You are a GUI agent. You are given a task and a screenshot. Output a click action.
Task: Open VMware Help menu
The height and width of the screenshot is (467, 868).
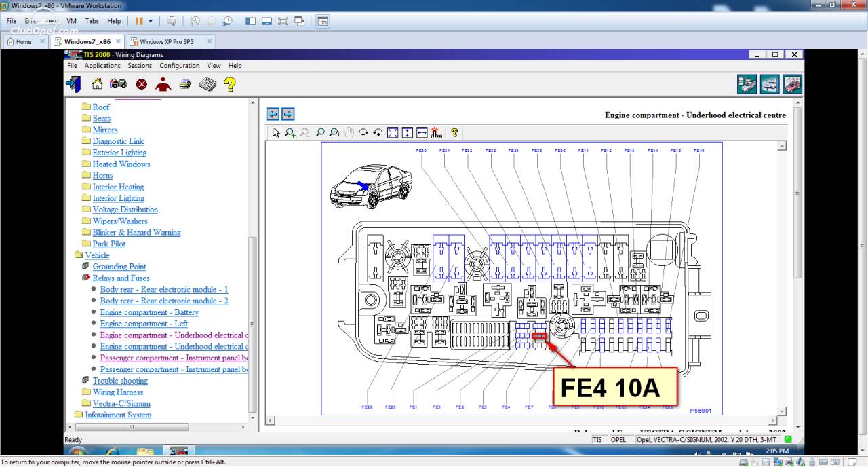click(x=114, y=21)
